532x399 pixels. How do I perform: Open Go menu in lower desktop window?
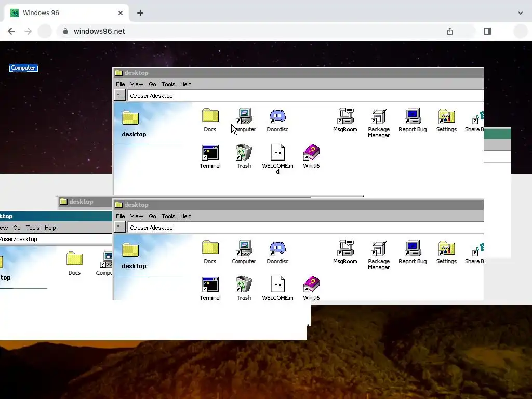click(x=152, y=216)
